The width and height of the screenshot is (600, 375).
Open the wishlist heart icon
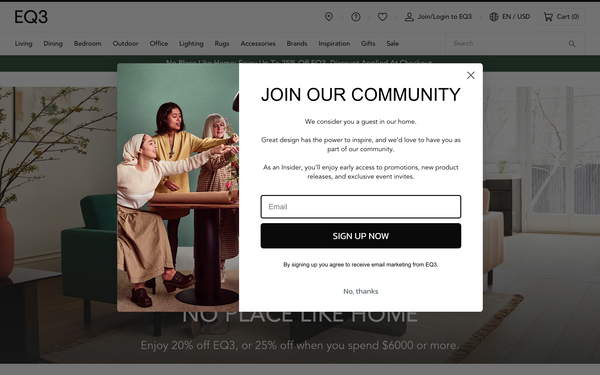pos(382,16)
